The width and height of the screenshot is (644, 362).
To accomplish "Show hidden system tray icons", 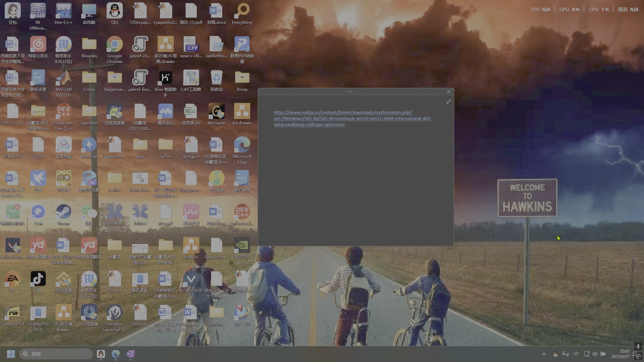I will coord(544,354).
